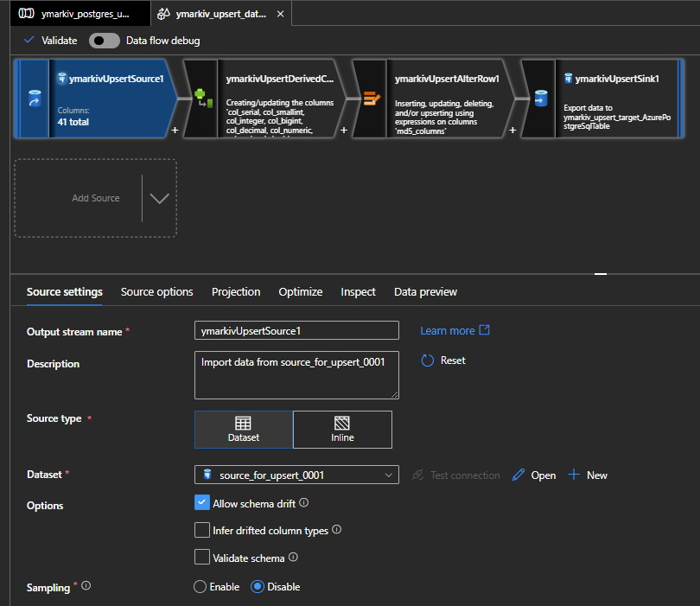Uncheck Allow schema drift checkbox
The width and height of the screenshot is (700, 606).
pos(202,503)
